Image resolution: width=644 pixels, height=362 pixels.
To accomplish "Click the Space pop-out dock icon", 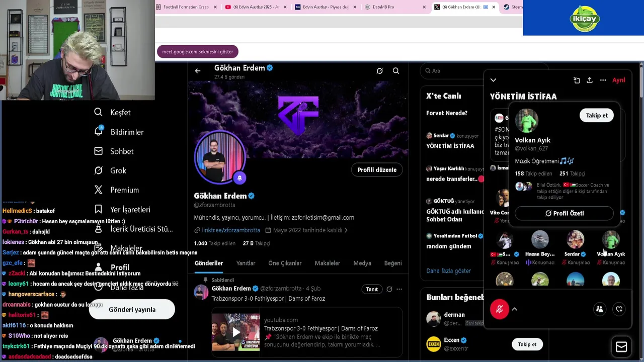I will 577,80.
